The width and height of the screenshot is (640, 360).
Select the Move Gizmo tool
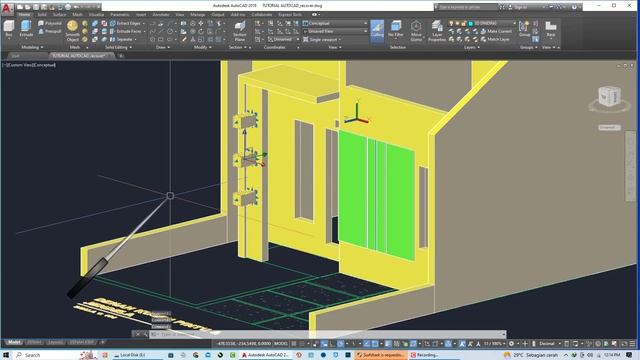416,31
